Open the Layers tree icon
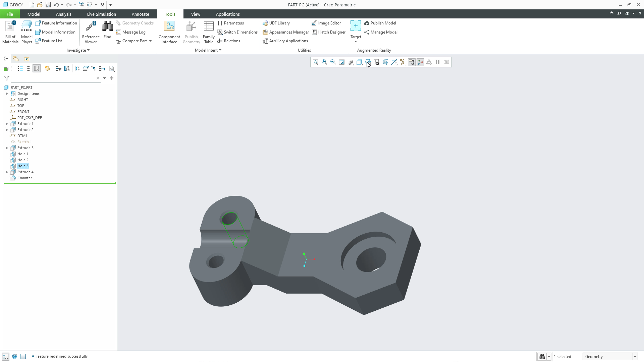Viewport: 644px width, 362px height. point(86,68)
